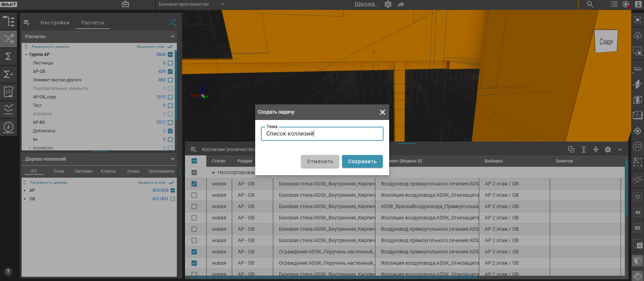Open the 2D drawings sidebar icon

(8, 92)
